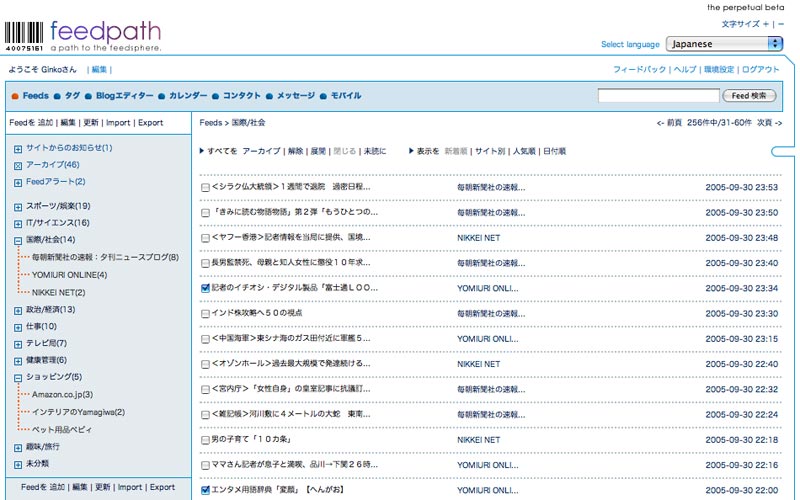Check the インド株攻略へ50の視点 checkbox
800x500 pixels.
coord(205,314)
